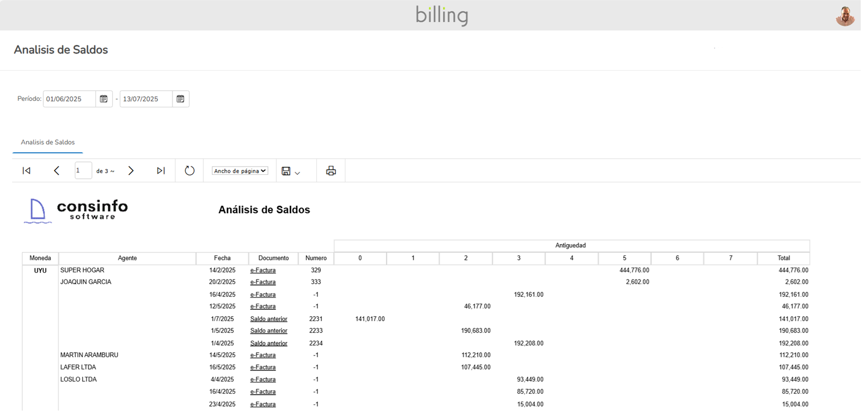The image size is (868, 419).
Task: Click the period start date field
Action: pyautogui.click(x=69, y=99)
